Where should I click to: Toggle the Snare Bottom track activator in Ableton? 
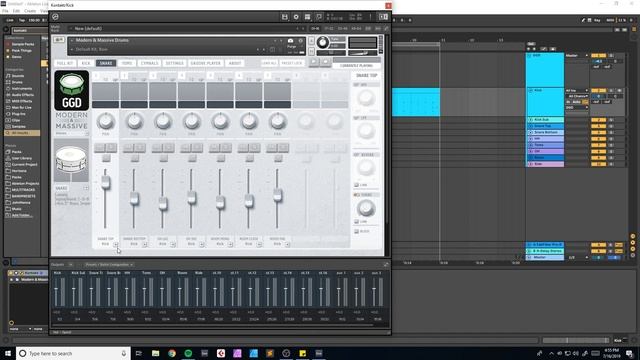[598, 133]
